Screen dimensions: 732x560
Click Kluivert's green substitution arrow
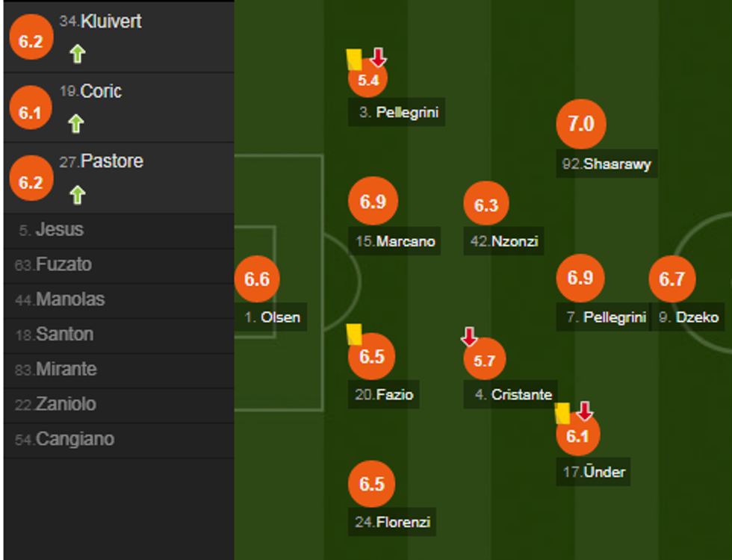pos(77,54)
